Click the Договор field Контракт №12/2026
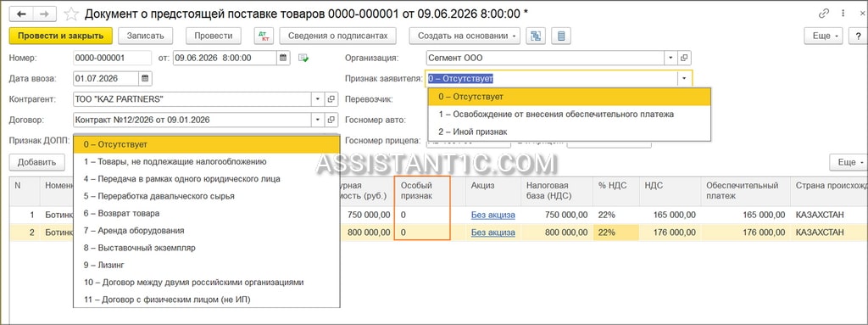Image resolution: width=868 pixels, height=325 pixels. [192, 120]
